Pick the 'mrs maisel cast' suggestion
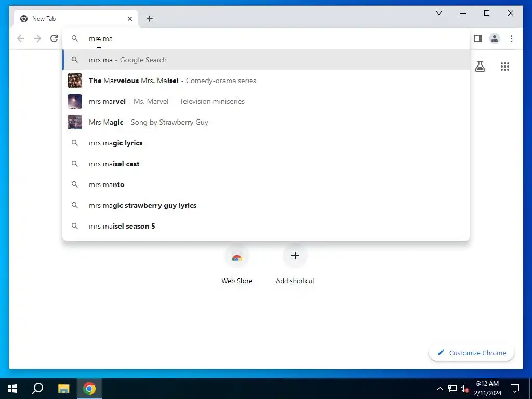 coord(266,164)
